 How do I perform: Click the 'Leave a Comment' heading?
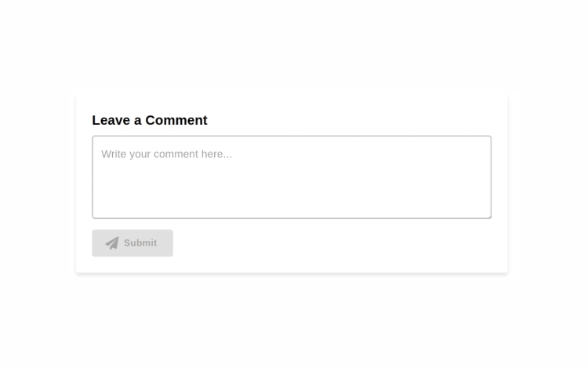[x=150, y=120]
